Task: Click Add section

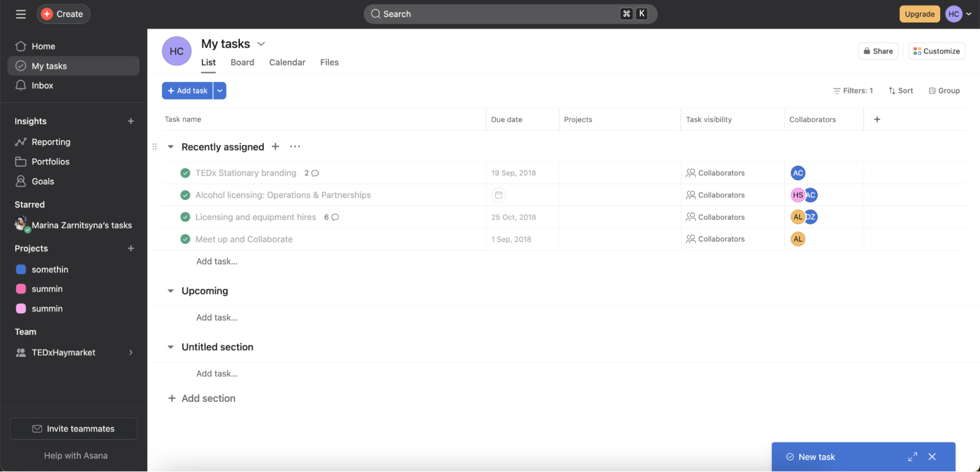Action: [x=202, y=398]
